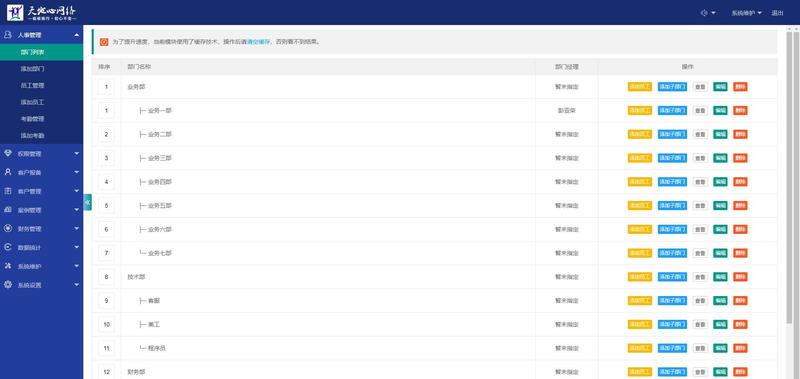
Task: Open the 系统维护 dropdown in top header
Action: [746, 13]
